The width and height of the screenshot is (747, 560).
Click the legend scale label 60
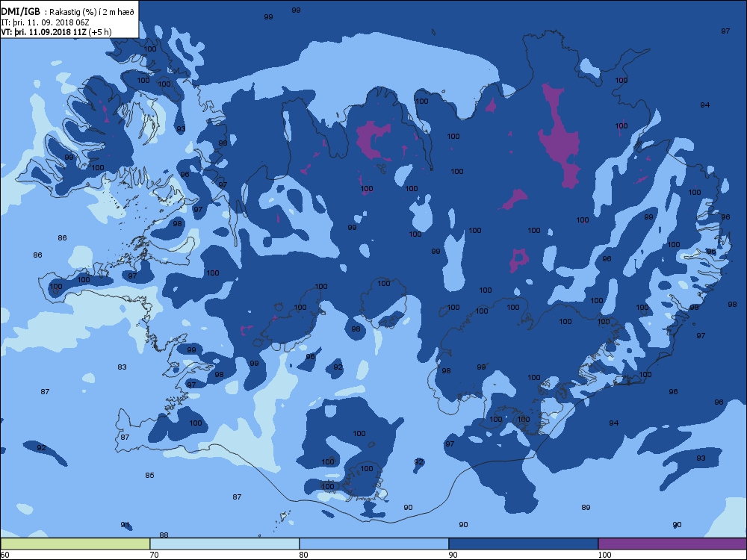(4, 554)
